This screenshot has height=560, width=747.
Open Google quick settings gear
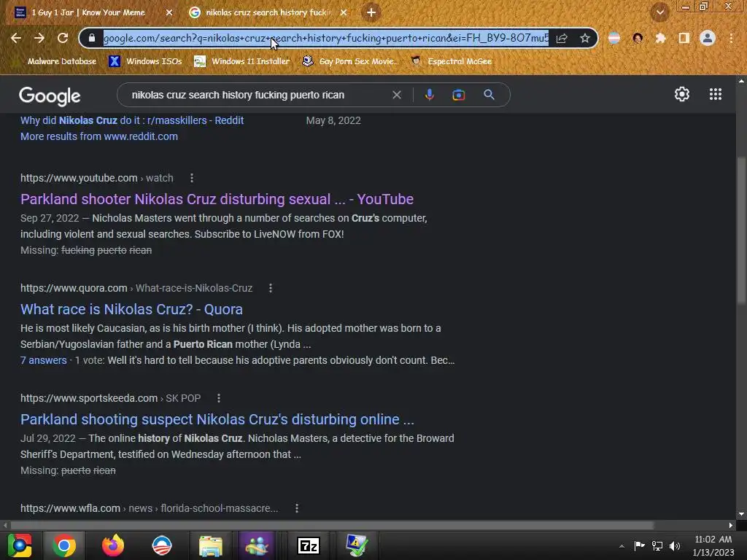[x=682, y=94]
